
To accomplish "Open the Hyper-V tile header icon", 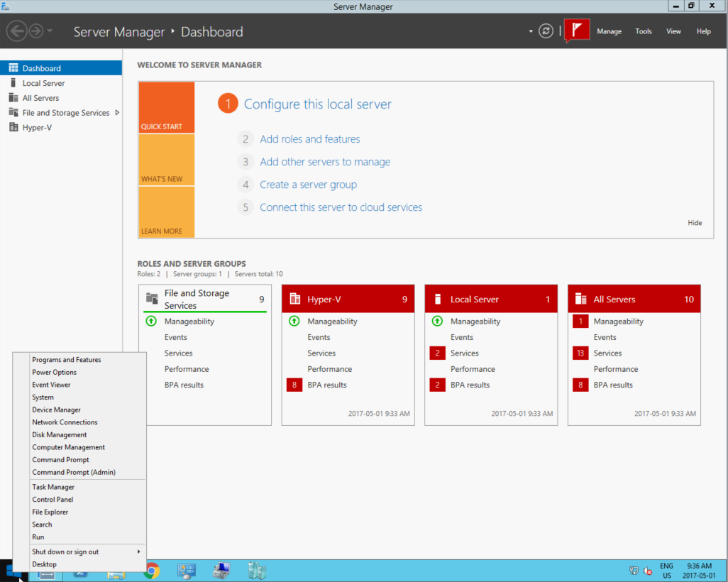I will tap(295, 299).
